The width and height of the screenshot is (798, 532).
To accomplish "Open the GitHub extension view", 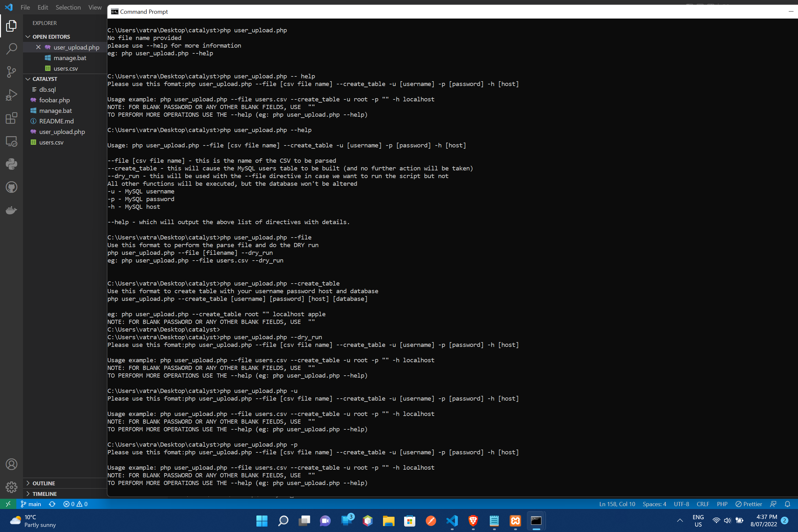I will (12, 187).
